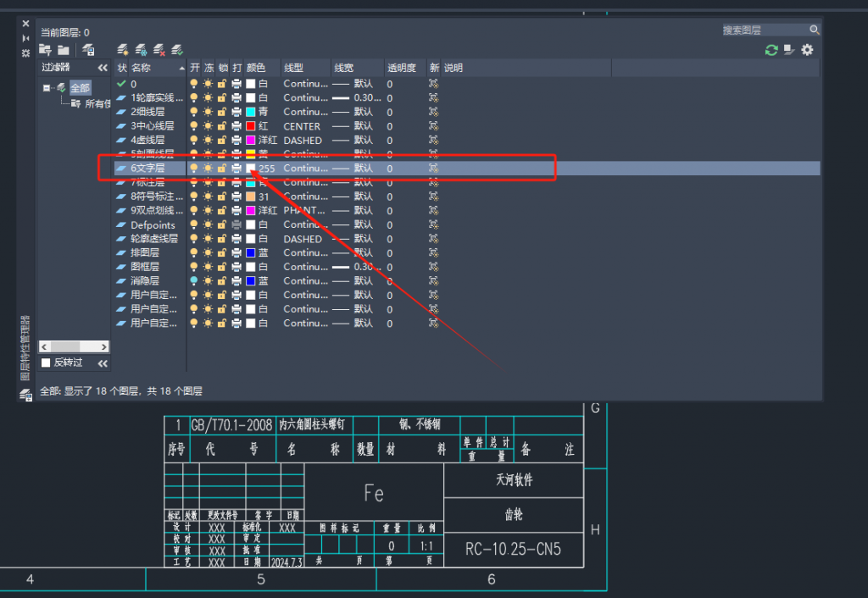
Task: Collapse the filters pane with the double chevron
Action: (103, 67)
